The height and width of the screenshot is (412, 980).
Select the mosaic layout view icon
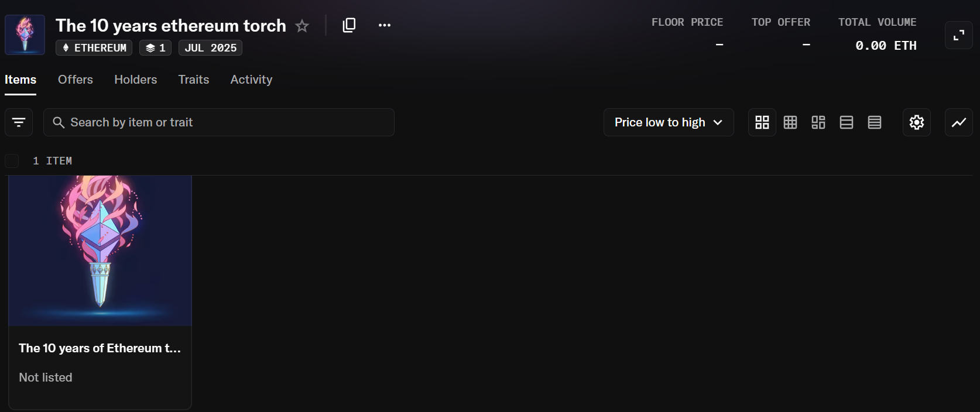[x=818, y=122]
